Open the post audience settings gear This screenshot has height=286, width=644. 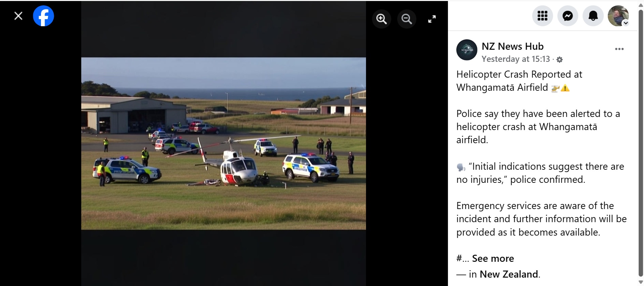coord(559,60)
